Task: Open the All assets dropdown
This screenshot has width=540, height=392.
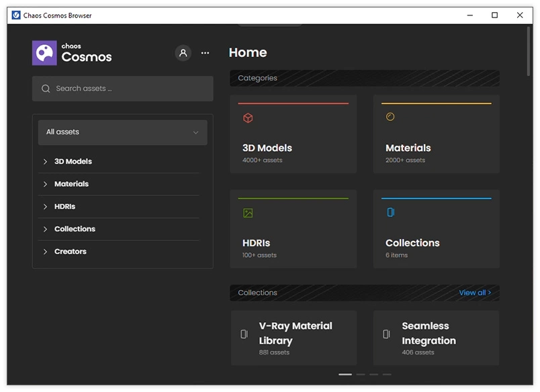Action: [123, 132]
